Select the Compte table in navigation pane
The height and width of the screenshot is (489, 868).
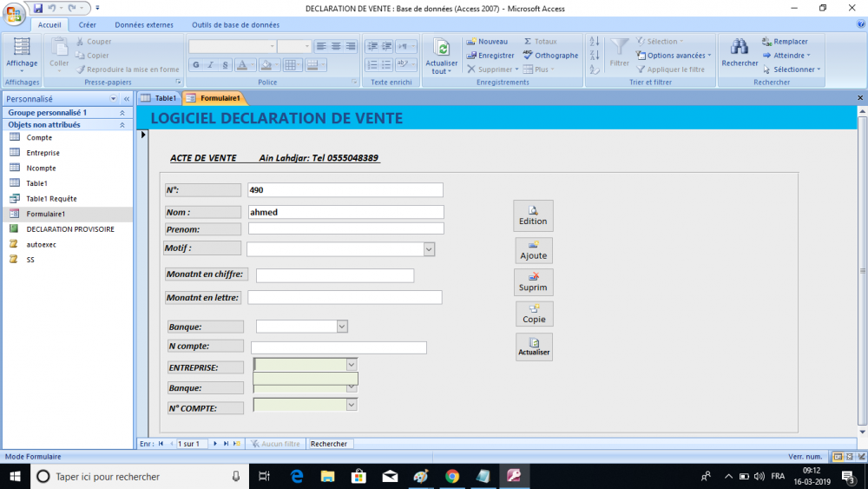click(39, 137)
